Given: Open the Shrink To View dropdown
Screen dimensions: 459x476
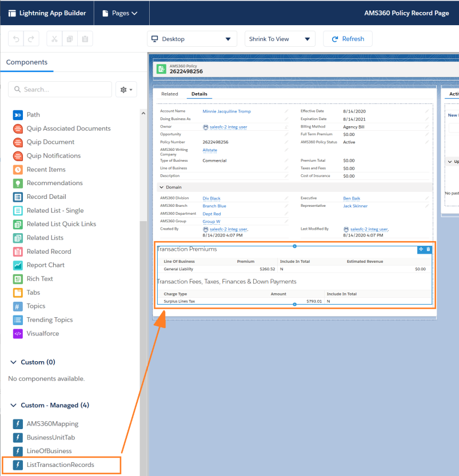Looking at the screenshot, I should pos(281,39).
